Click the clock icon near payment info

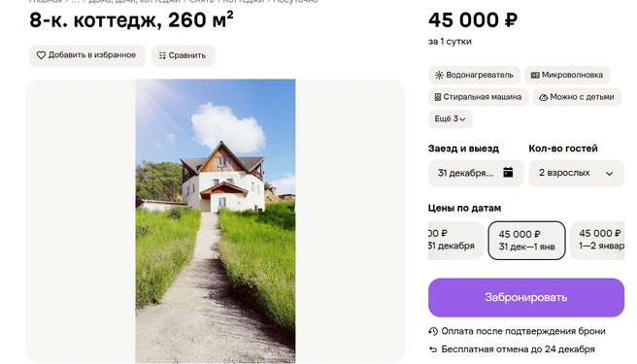(x=433, y=332)
